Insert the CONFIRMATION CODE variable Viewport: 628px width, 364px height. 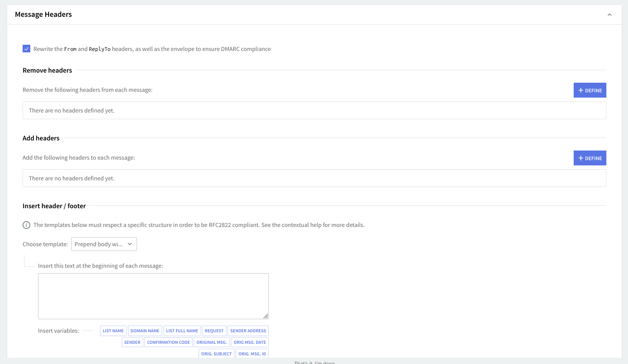click(168, 342)
